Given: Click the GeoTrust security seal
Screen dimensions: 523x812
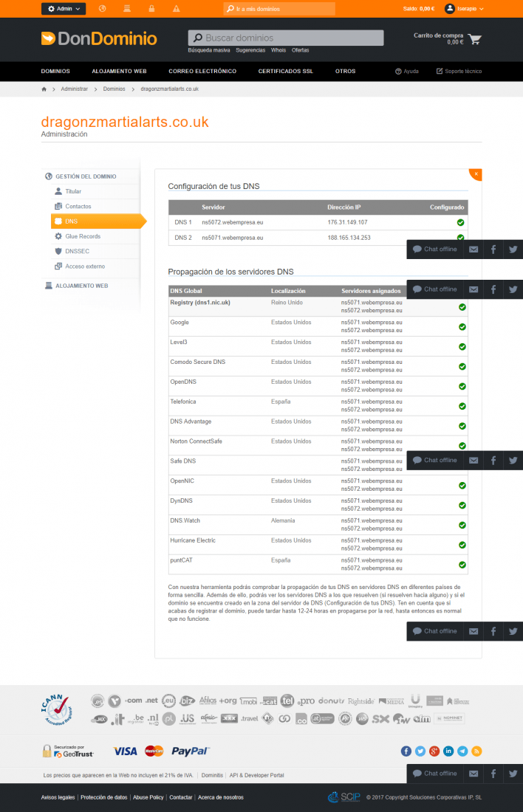Looking at the screenshot, I should point(68,751).
